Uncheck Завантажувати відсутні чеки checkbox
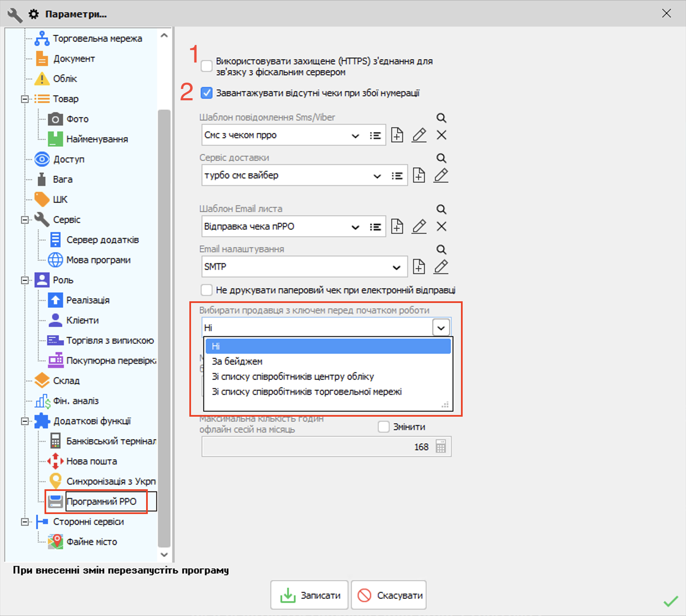This screenshot has height=616, width=686. (207, 93)
